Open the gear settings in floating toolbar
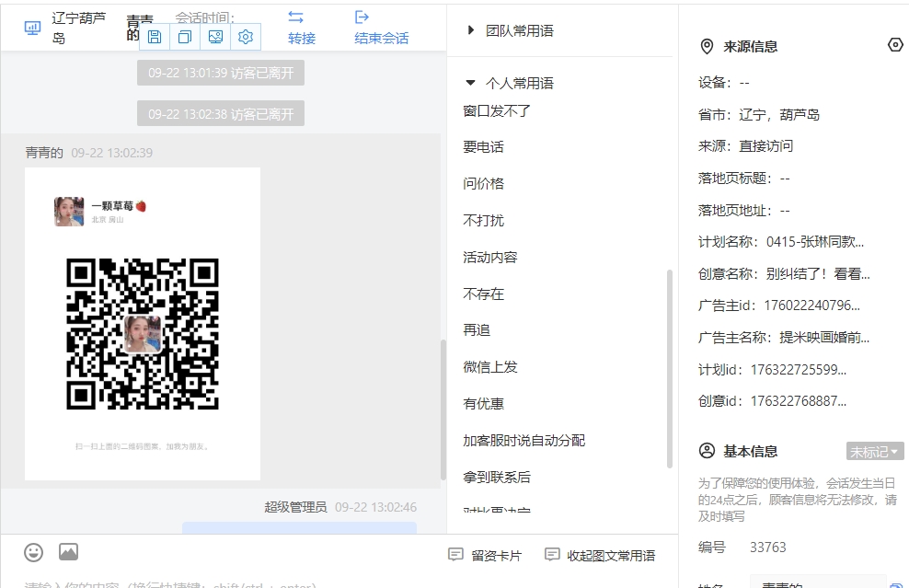This screenshot has height=588, width=909. 246,37
